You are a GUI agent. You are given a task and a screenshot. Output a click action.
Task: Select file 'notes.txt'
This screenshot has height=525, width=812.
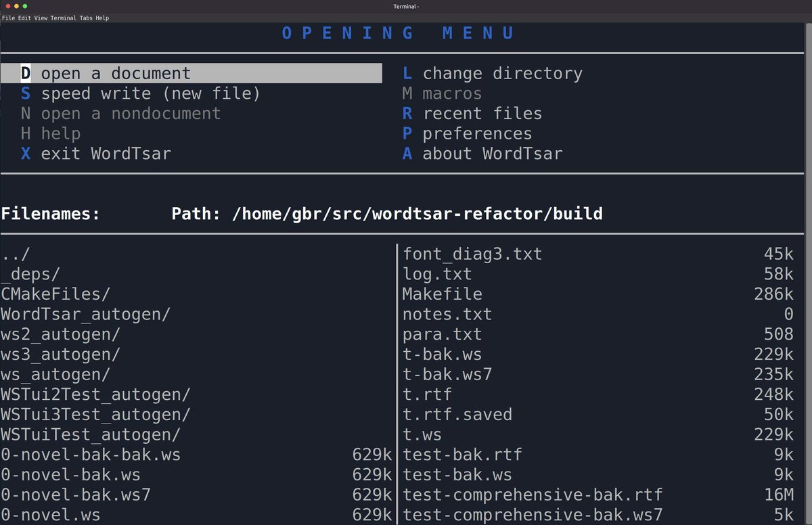click(447, 314)
